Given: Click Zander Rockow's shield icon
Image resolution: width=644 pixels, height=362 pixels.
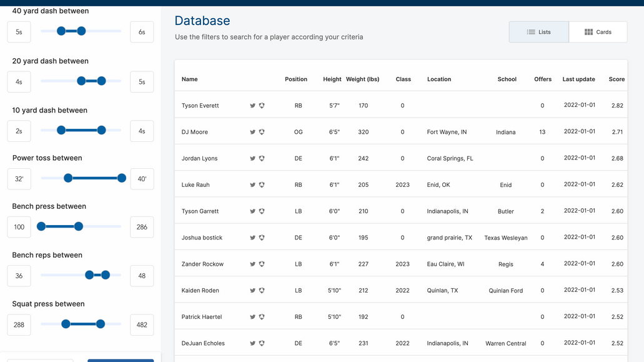Looking at the screenshot, I should point(262,264).
